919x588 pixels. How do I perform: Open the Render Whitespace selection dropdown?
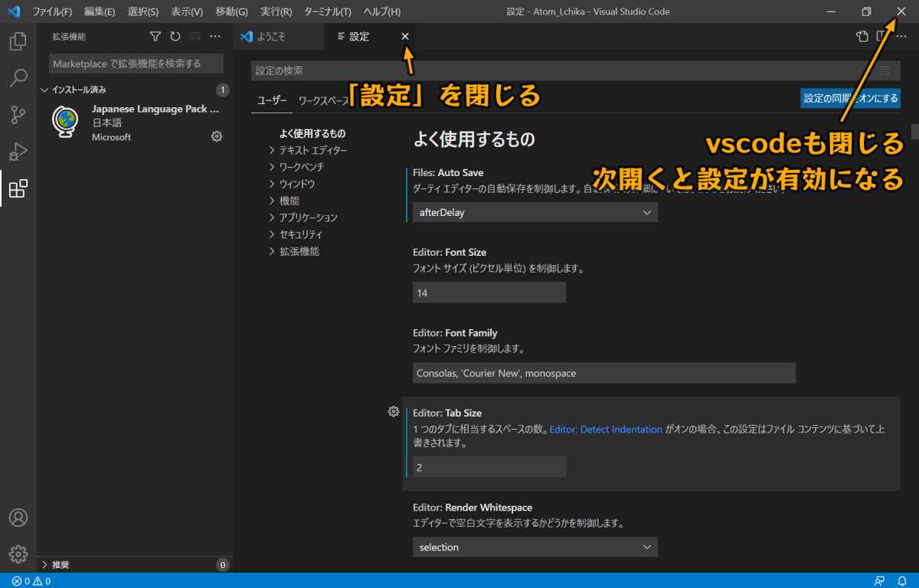[535, 547]
